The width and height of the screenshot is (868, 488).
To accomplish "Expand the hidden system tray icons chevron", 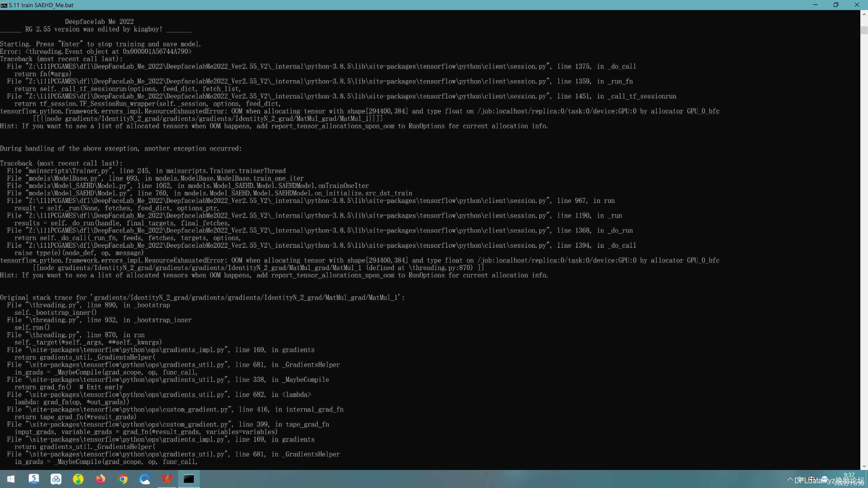I will tap(790, 479).
